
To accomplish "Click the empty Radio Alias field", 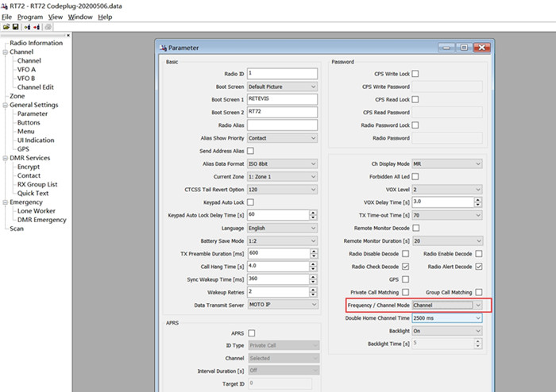I will pos(282,125).
